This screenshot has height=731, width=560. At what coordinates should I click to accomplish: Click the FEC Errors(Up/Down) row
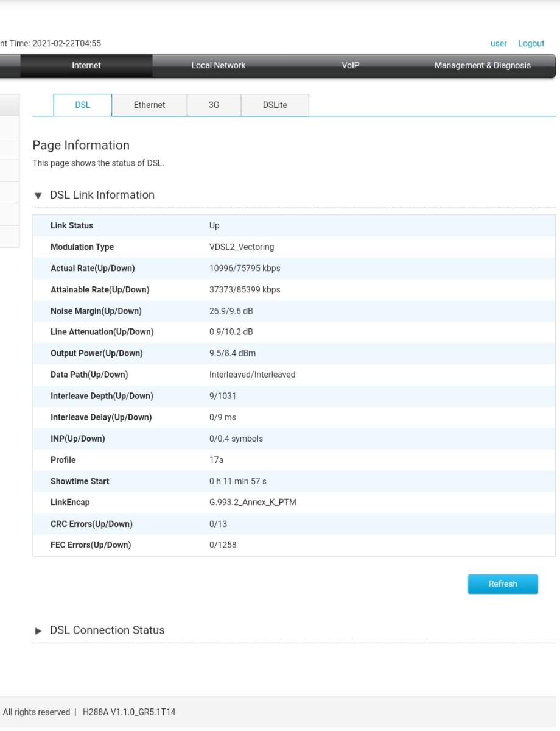coord(294,545)
